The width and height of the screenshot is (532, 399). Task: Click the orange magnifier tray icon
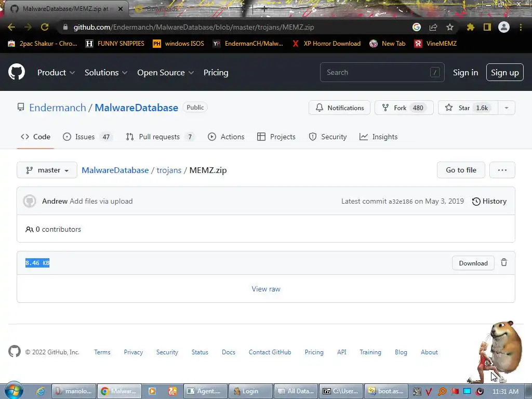pyautogui.click(x=442, y=392)
